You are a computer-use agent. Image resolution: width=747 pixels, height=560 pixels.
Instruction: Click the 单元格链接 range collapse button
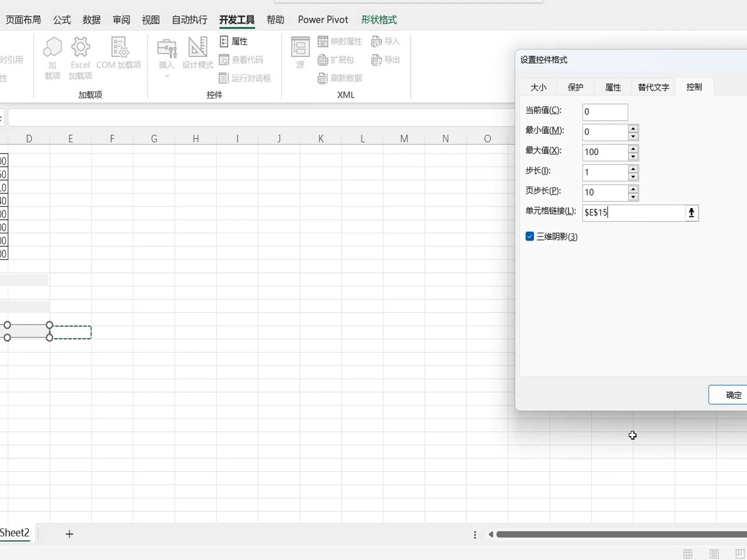[692, 213]
